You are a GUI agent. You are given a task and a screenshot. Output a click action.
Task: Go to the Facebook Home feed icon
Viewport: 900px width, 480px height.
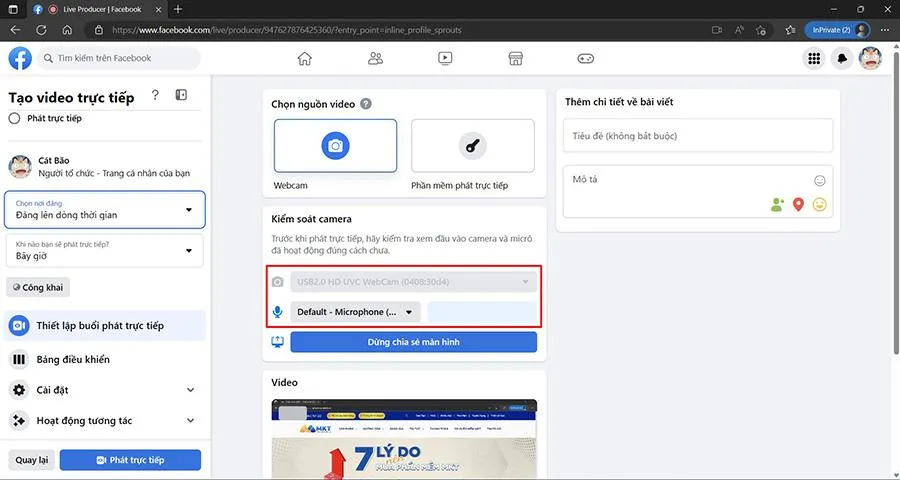tap(305, 59)
